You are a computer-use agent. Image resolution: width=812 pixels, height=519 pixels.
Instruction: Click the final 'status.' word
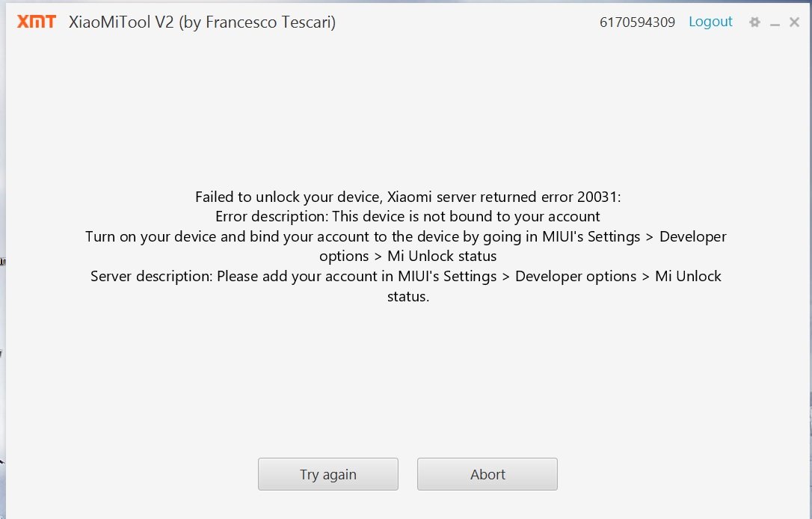408,297
